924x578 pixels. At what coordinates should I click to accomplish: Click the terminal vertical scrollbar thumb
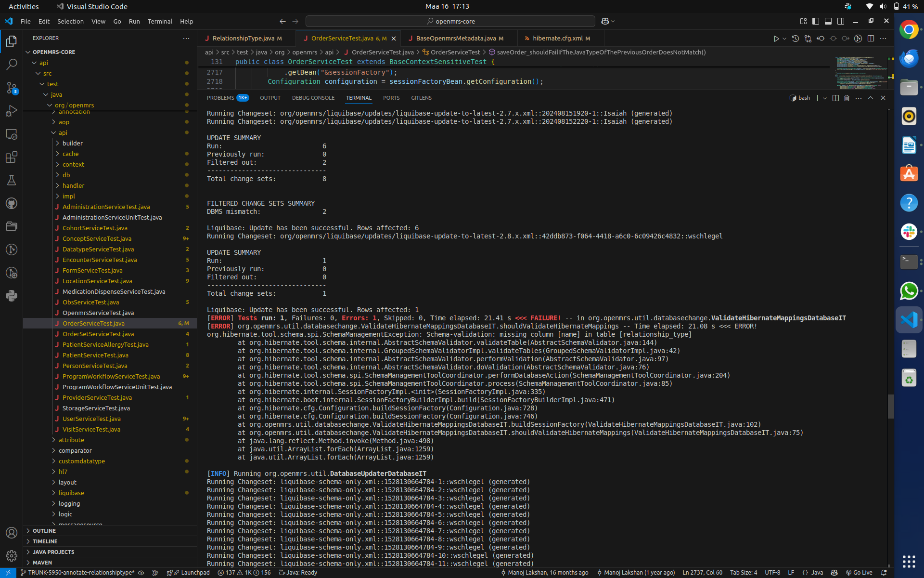click(x=891, y=407)
